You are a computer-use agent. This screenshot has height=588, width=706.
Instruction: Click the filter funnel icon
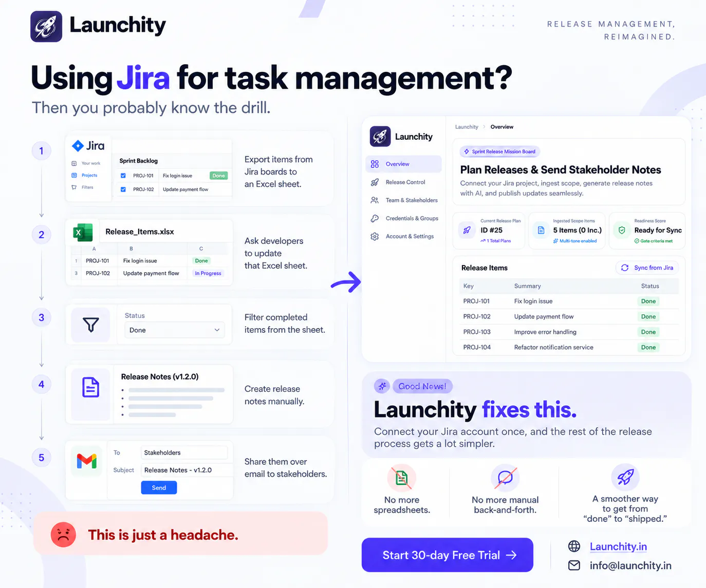pyautogui.click(x=90, y=325)
